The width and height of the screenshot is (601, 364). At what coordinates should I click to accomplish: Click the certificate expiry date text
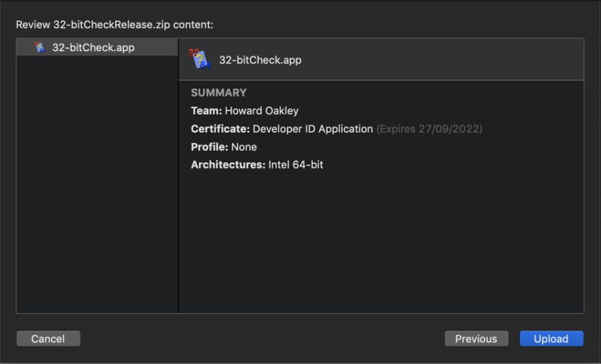[x=429, y=128]
